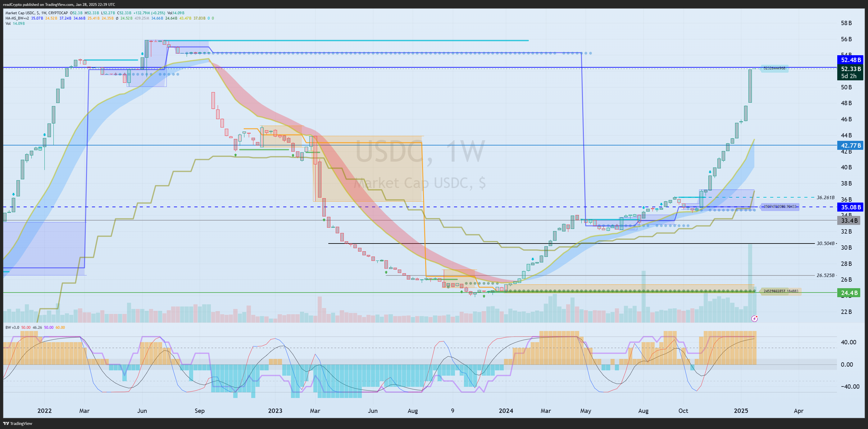Click the L52.27B low value in legend
Viewport: 868px width, 429px height.
point(109,13)
